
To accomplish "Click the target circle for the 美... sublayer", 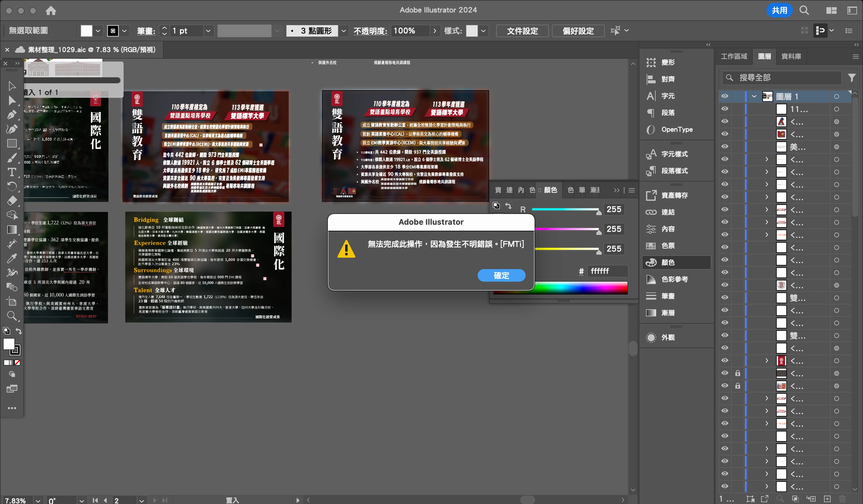I will tap(837, 147).
